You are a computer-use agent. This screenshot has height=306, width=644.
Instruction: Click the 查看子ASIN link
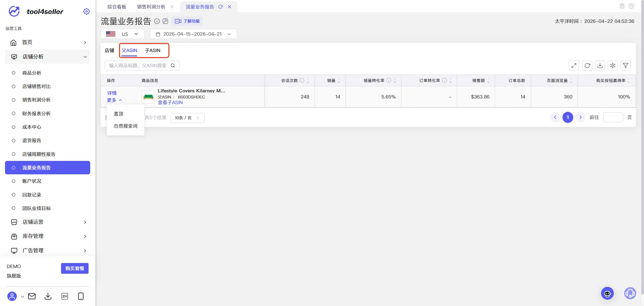point(170,102)
